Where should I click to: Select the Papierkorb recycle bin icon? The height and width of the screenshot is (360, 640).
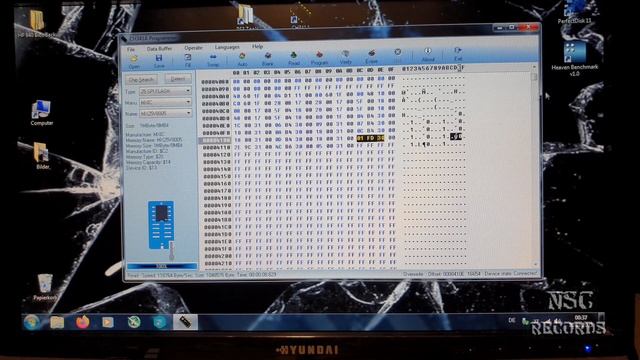tap(44, 287)
